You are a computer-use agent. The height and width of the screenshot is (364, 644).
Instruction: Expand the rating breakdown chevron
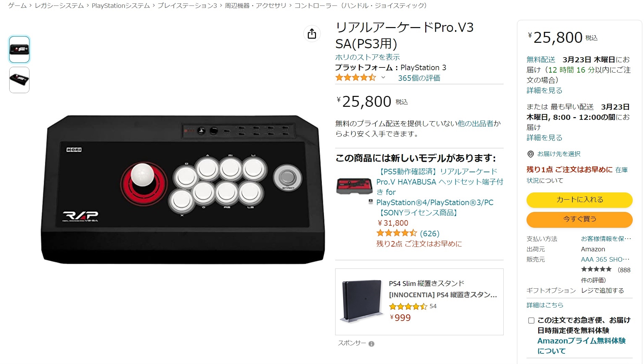383,78
